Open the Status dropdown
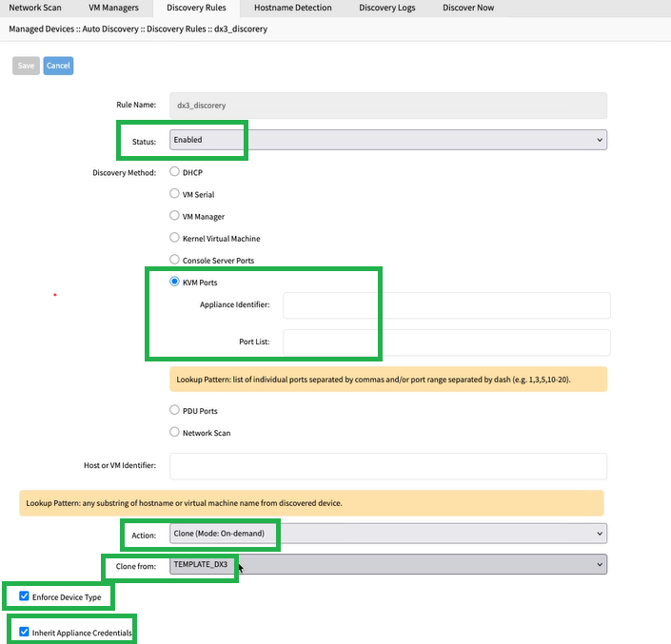671x644 pixels. click(x=387, y=140)
